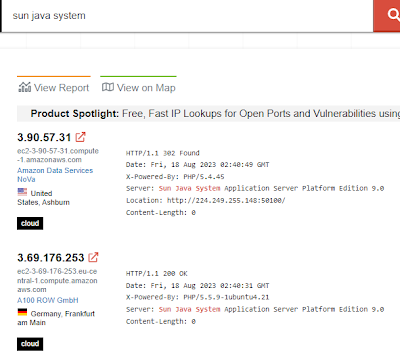This screenshot has width=400, height=361.
Task: Click the Location: http://224.249.255.148:50100/ line
Action: (206, 200)
